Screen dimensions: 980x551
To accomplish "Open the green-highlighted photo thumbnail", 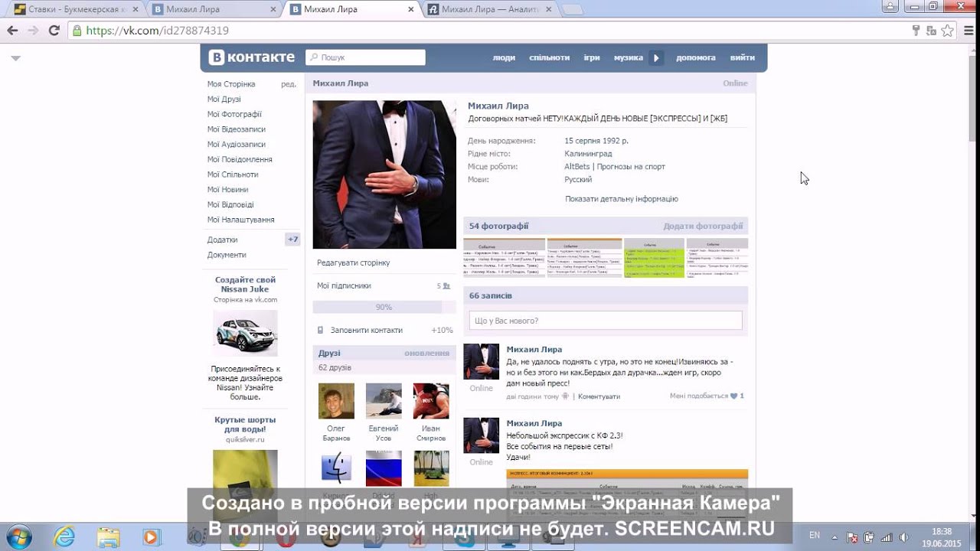I will point(654,258).
